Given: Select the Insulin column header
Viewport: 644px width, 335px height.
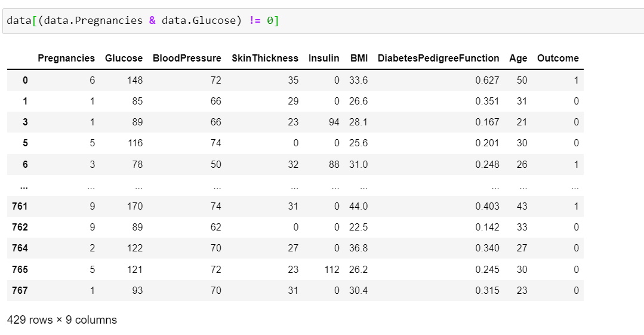Looking at the screenshot, I should [323, 59].
